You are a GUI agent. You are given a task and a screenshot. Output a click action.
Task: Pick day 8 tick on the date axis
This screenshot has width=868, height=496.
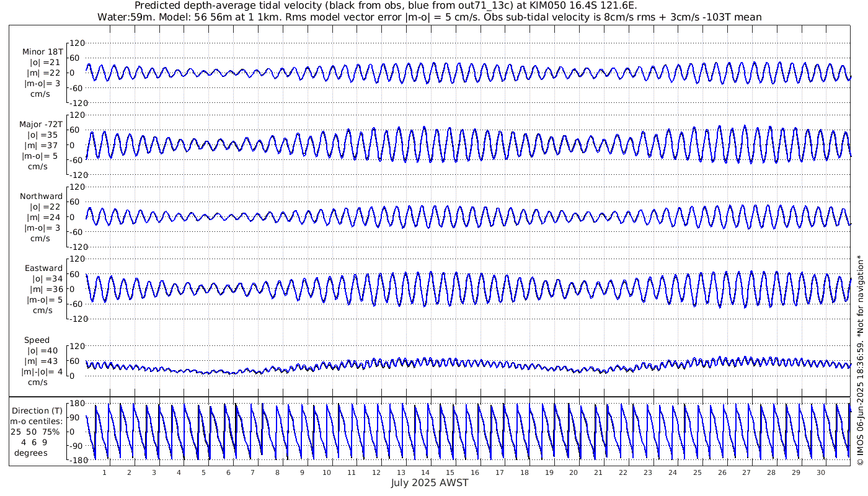click(277, 472)
